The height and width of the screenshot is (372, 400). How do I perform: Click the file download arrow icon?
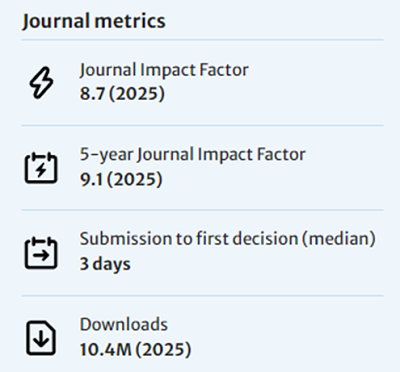pyautogui.click(x=41, y=338)
